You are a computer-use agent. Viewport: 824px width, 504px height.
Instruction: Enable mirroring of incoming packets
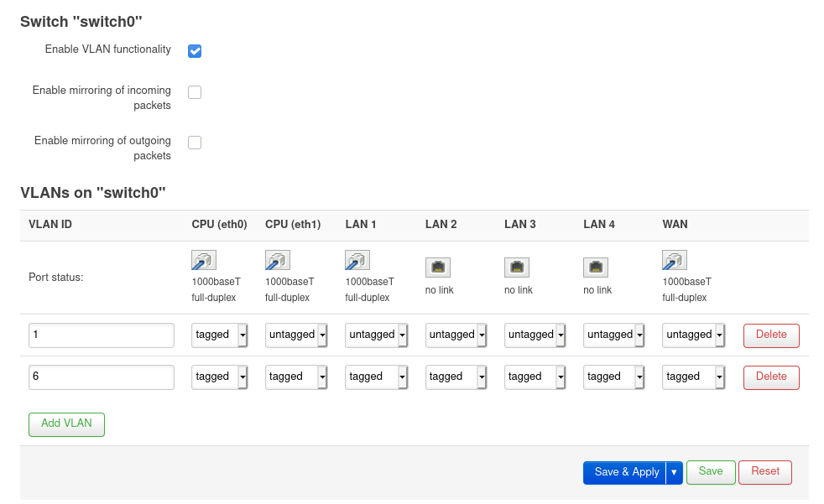coord(194,91)
